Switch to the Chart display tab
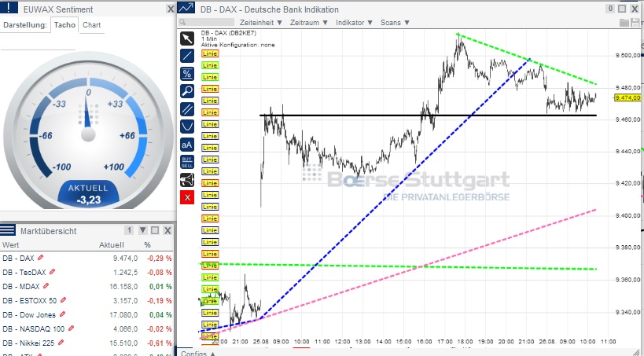644x356 pixels. point(91,25)
